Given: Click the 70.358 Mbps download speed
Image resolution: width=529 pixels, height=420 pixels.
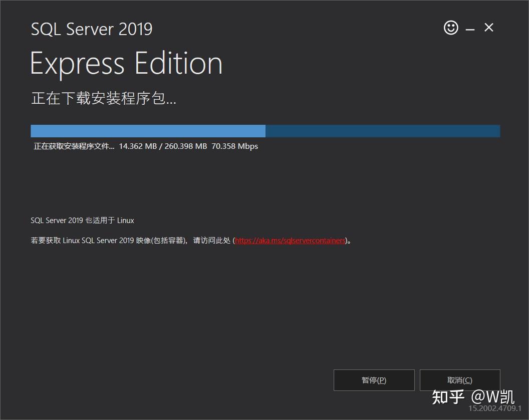Looking at the screenshot, I should click(x=234, y=146).
